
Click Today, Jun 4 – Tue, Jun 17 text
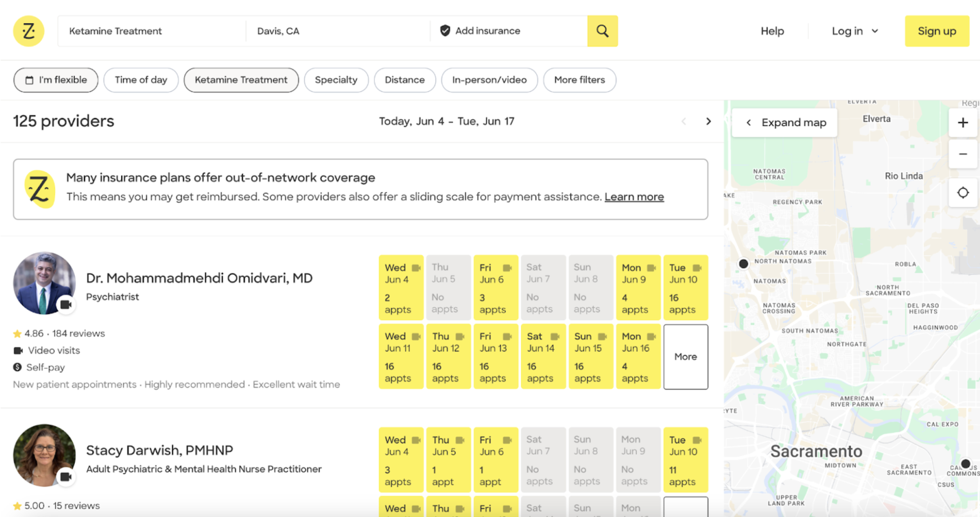tap(446, 121)
